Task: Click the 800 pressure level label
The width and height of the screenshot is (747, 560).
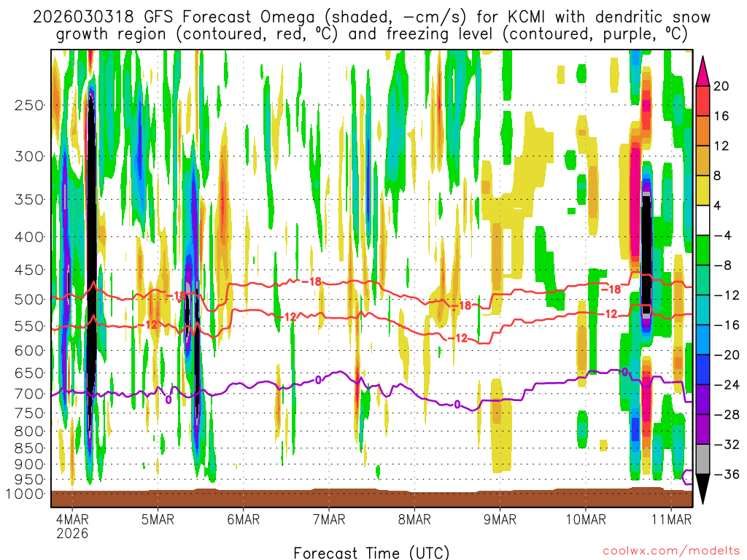Action: pyautogui.click(x=29, y=432)
